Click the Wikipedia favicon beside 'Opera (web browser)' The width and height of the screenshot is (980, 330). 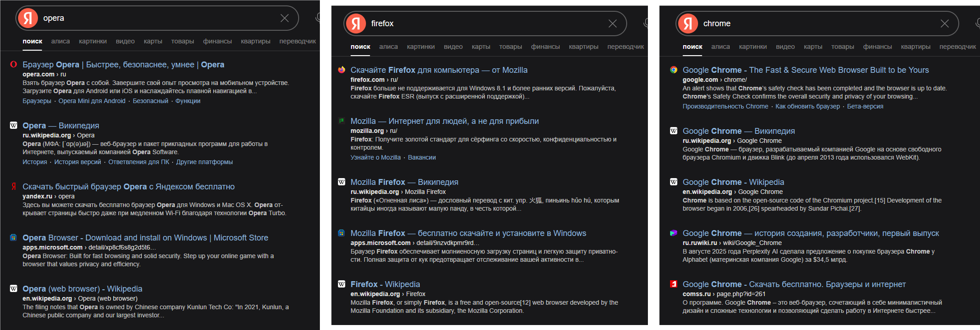click(14, 288)
